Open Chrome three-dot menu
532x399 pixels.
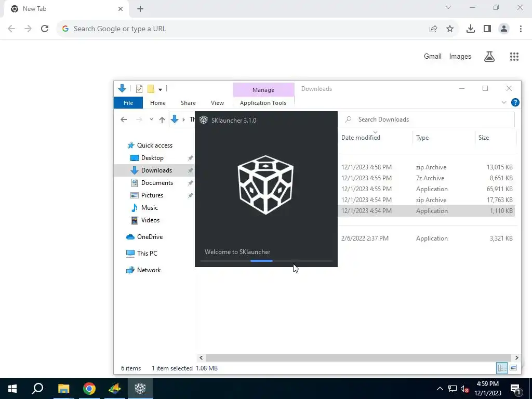coord(521,29)
